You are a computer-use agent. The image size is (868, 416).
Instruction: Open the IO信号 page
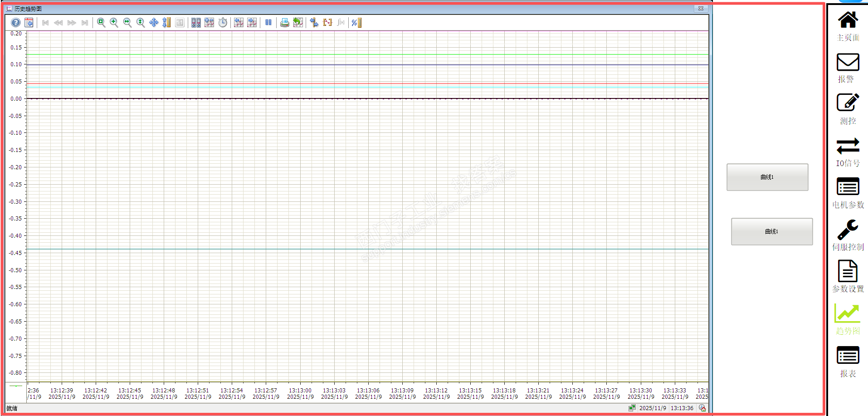click(x=848, y=152)
